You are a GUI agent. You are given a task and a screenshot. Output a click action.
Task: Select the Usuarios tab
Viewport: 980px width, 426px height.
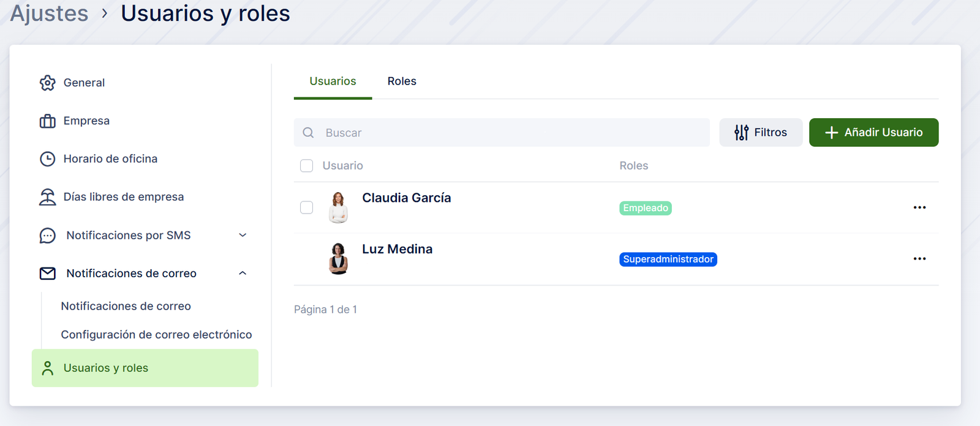333,81
